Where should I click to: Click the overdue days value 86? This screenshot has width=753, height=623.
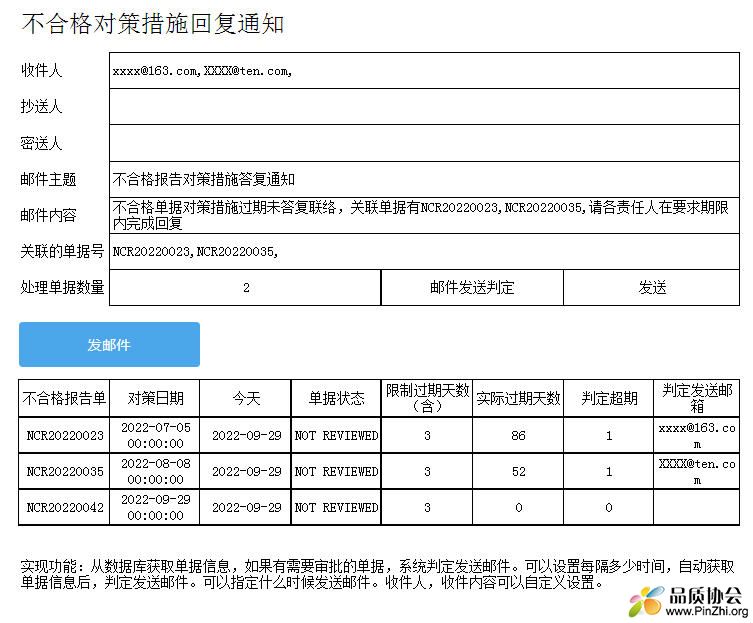click(x=518, y=435)
